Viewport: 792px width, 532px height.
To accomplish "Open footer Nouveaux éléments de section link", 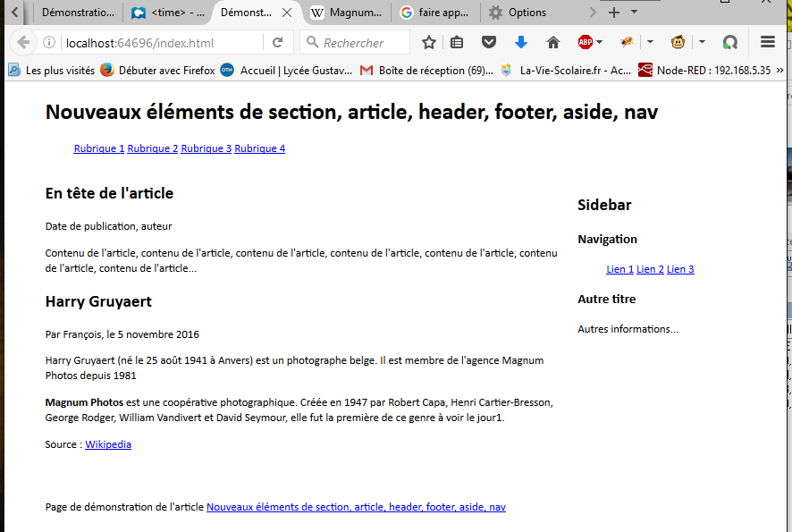I will pos(356,507).
